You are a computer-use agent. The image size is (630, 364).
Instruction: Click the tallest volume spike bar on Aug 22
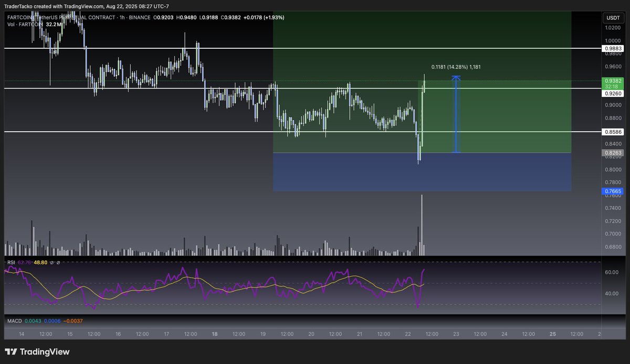(421, 225)
